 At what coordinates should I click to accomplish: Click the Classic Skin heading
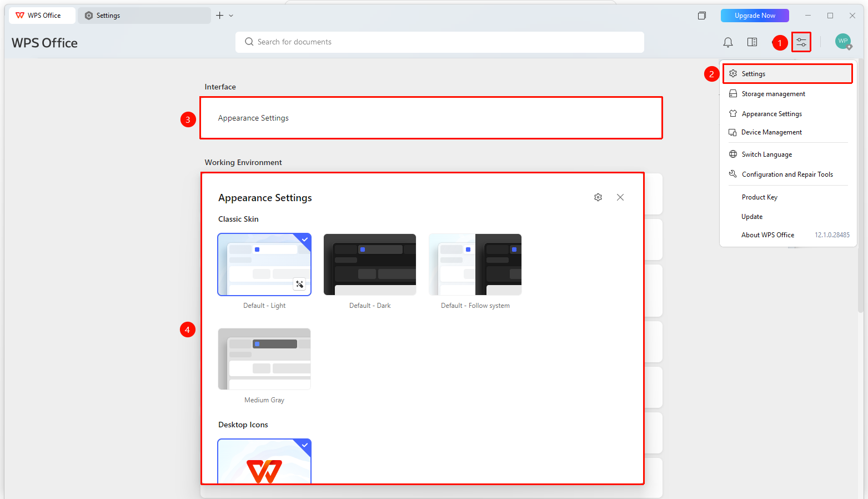coord(238,219)
